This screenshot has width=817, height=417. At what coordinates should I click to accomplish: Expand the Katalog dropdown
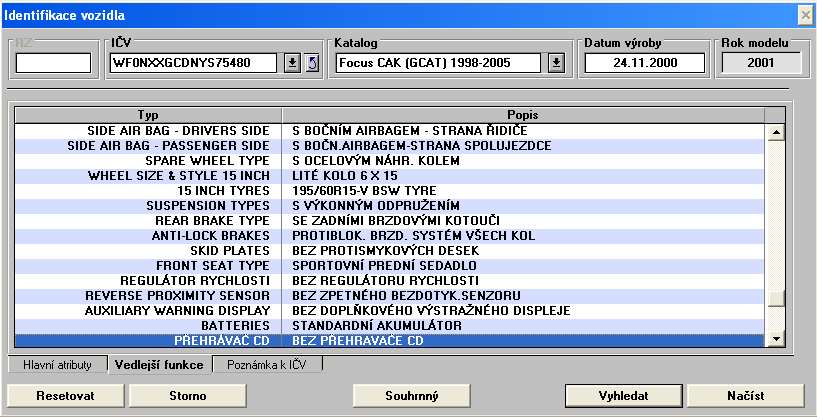(x=556, y=64)
